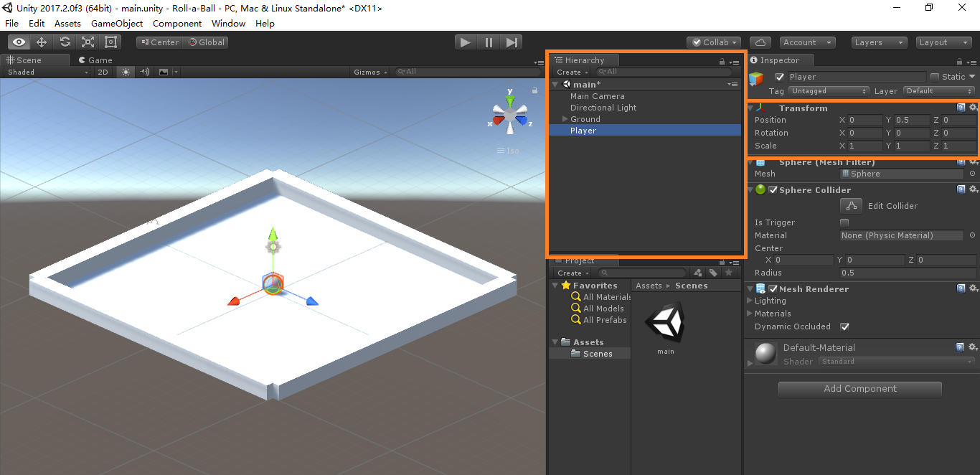Open the GameObject menu
Image resolution: width=980 pixels, height=475 pixels.
(x=117, y=24)
